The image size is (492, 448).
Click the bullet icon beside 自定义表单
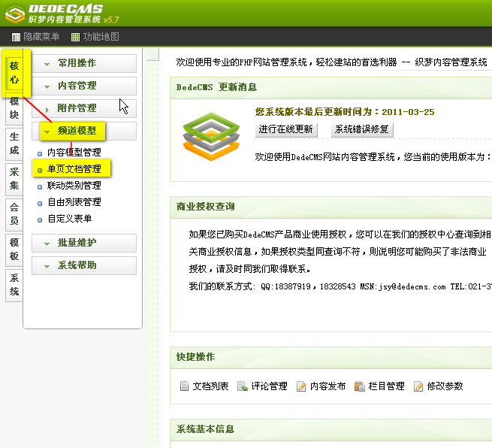click(x=40, y=220)
